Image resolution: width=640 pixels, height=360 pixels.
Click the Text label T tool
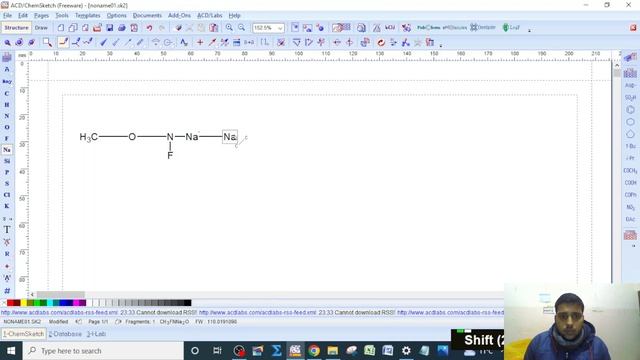pos(7,230)
